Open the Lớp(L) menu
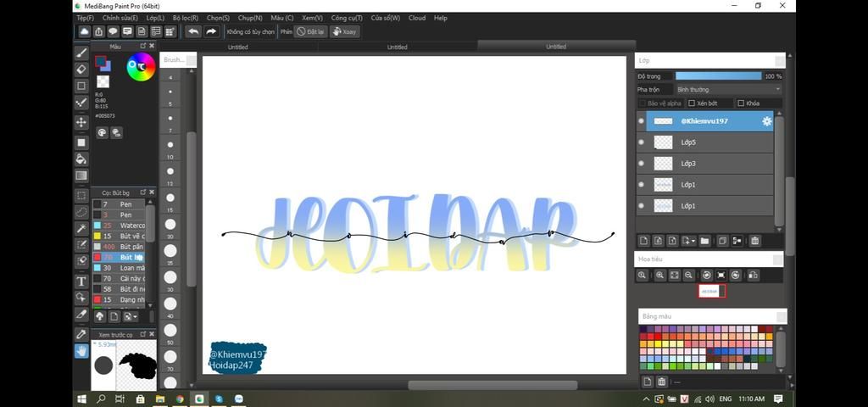 [155, 19]
